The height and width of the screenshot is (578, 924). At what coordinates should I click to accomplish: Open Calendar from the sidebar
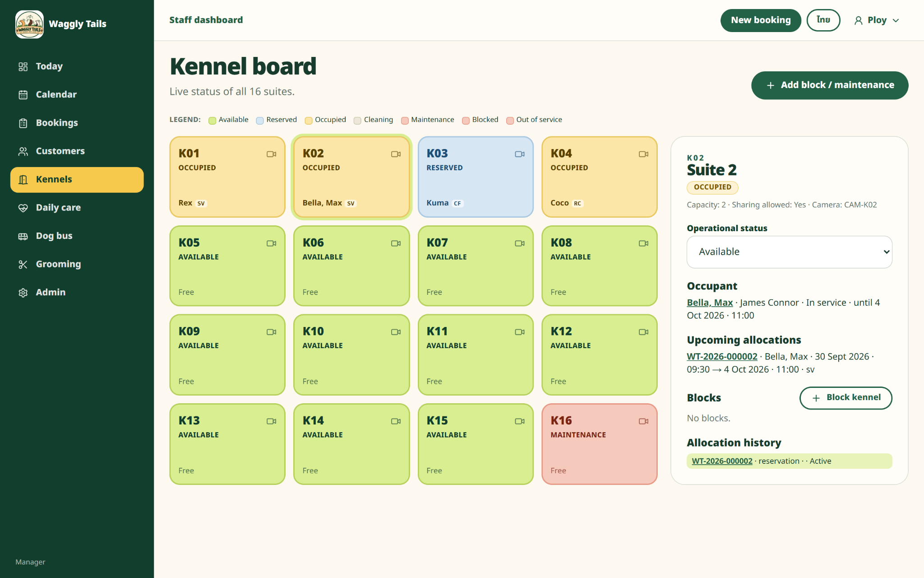click(x=77, y=95)
